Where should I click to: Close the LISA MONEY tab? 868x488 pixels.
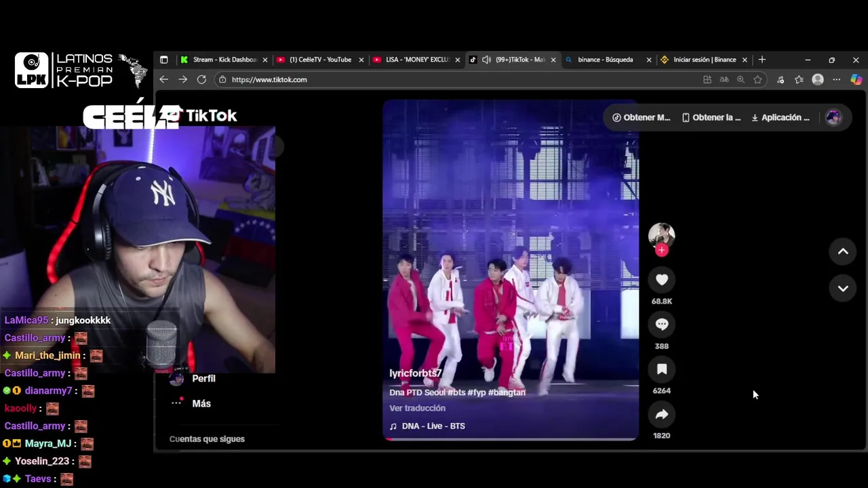457,60
